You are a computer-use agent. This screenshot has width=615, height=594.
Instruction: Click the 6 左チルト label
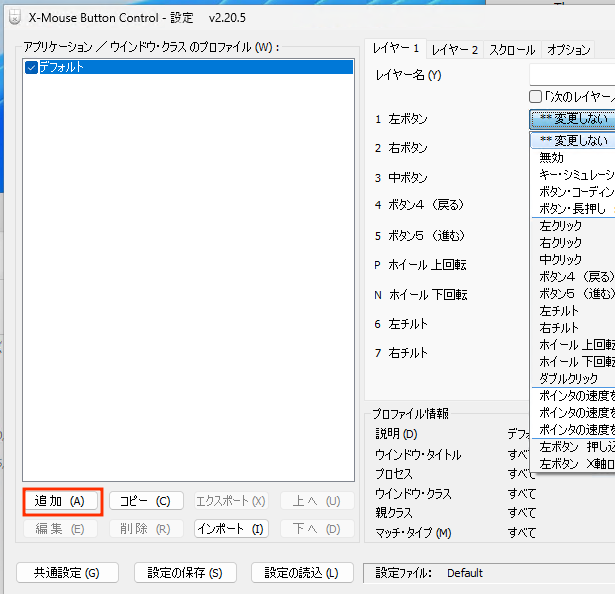coord(401,324)
